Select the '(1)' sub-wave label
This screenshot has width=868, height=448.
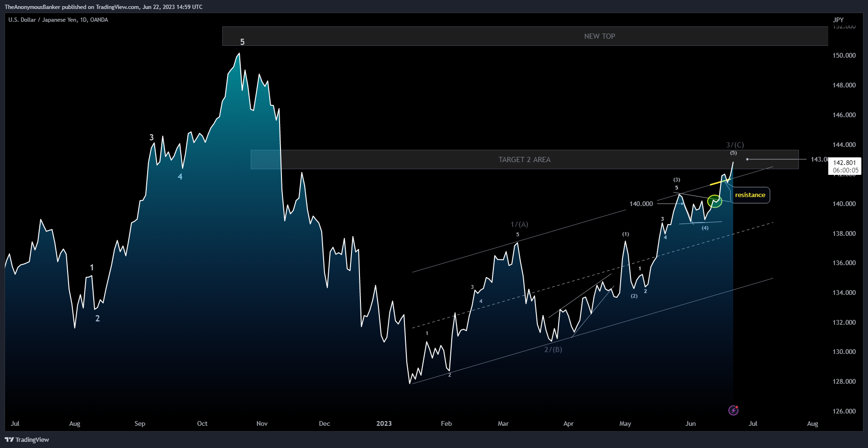[626, 234]
